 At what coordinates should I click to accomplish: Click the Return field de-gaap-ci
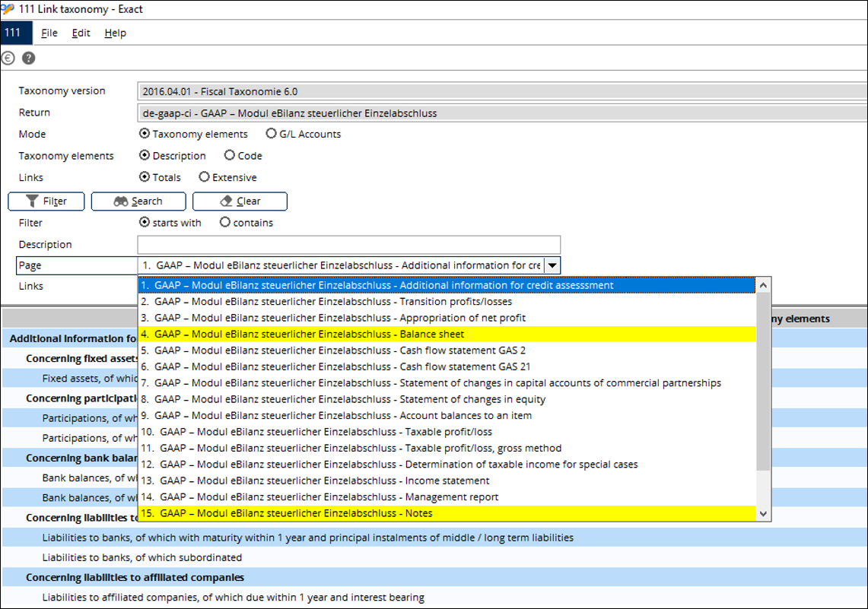pos(502,113)
